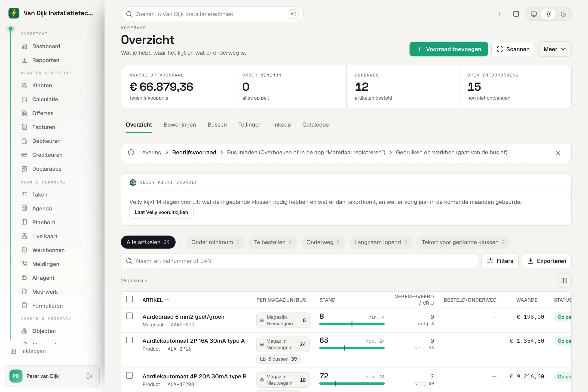The image size is (588, 392).
Task: Sort by the ARTIKEL column header
Action: pos(156,300)
